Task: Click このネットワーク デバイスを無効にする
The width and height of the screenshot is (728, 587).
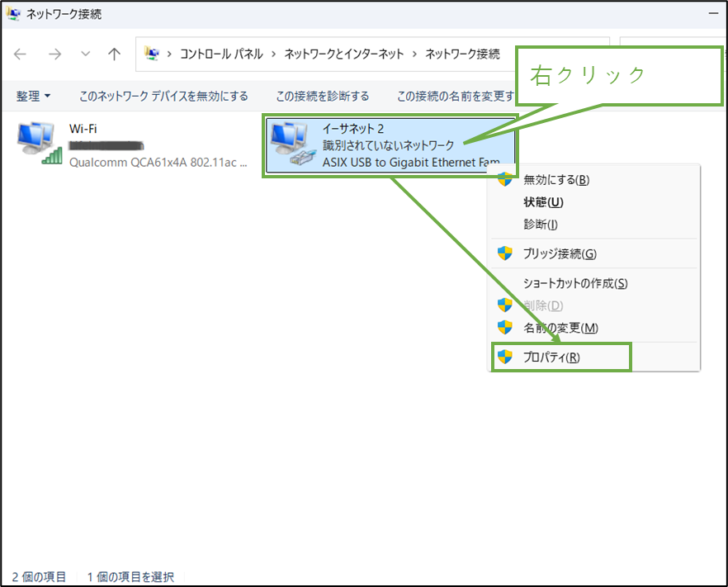Action: point(163,96)
